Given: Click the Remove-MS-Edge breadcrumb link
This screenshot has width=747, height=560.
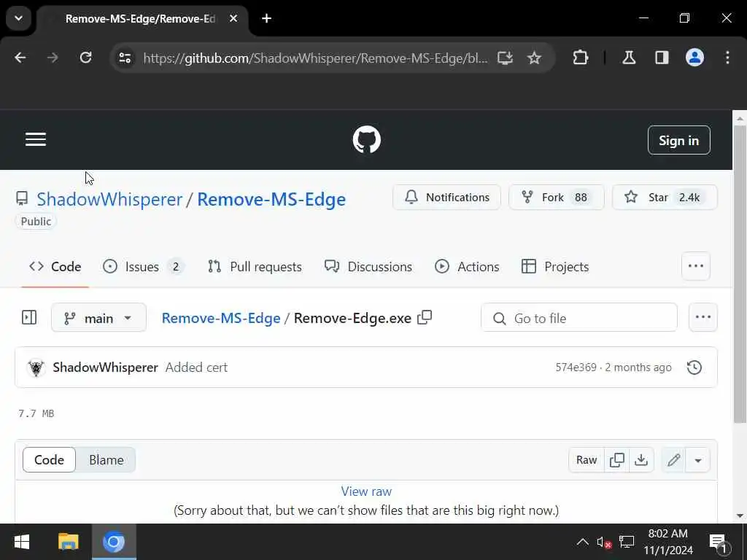Looking at the screenshot, I should pyautogui.click(x=221, y=318).
